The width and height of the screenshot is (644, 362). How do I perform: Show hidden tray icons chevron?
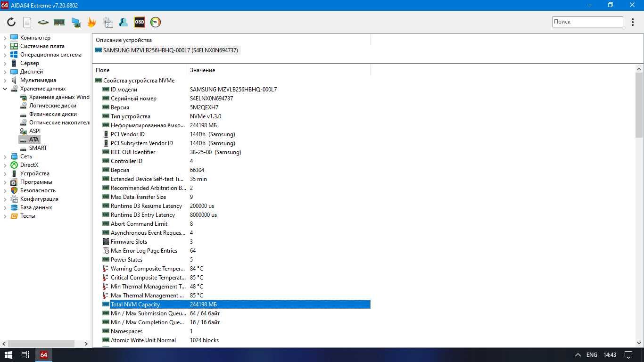click(578, 355)
